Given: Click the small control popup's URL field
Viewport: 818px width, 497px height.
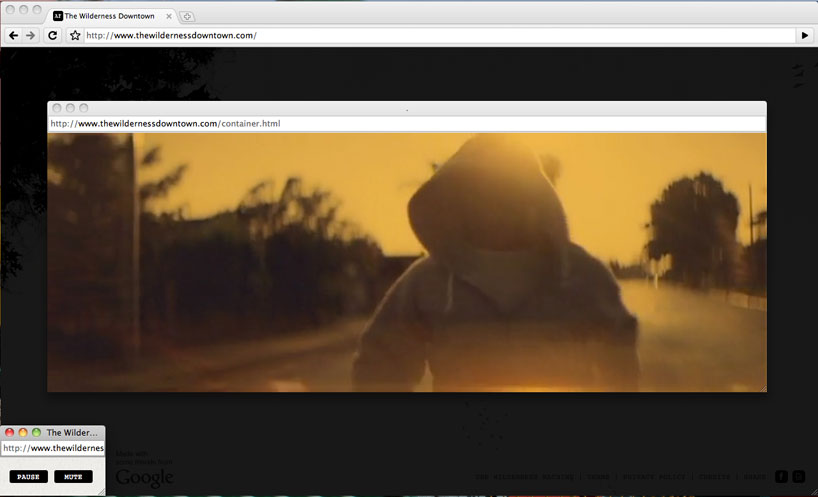Looking at the screenshot, I should 55,448.
